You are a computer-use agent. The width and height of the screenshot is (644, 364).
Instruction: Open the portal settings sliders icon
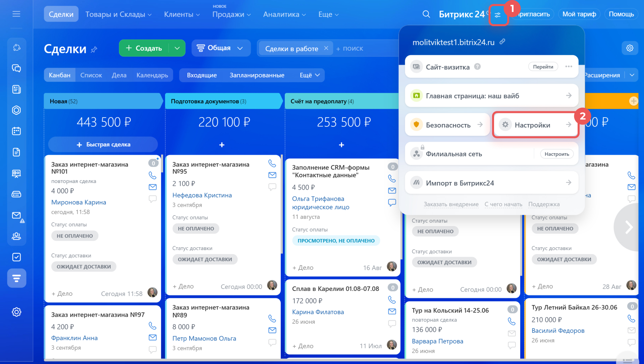(x=498, y=15)
